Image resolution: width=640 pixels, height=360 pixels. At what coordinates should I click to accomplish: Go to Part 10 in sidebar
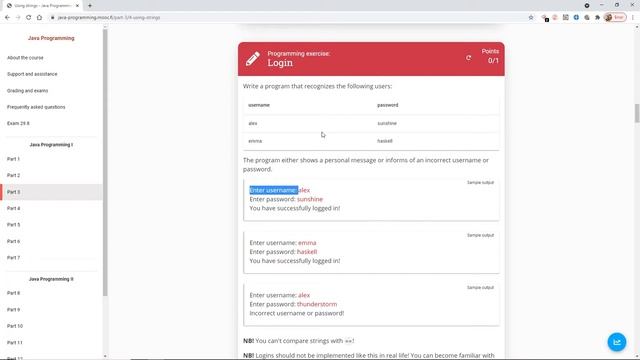(x=15, y=326)
